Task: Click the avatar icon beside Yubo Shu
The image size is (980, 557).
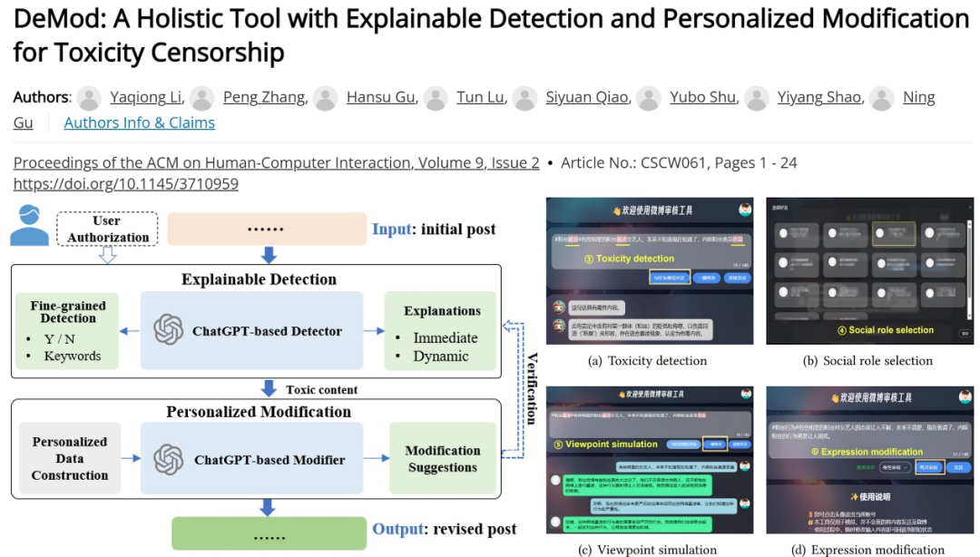Action: pos(649,98)
